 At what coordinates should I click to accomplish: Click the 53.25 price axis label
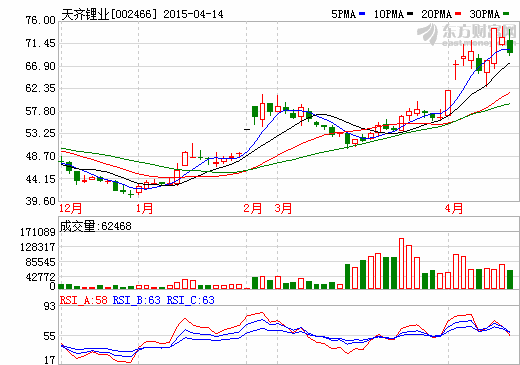click(x=40, y=133)
